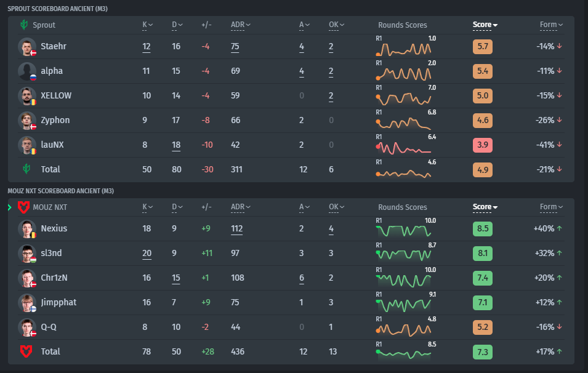Click the Sprout logo in Total row

tap(26, 169)
